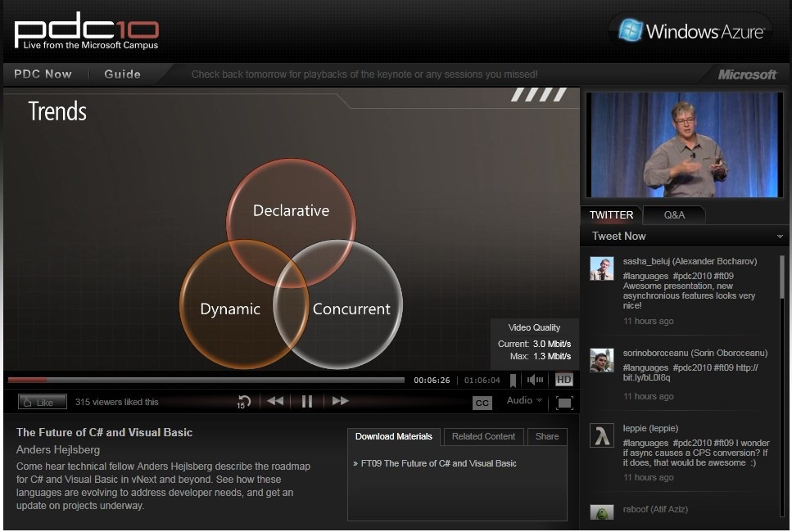Viewport: 792px width, 532px height.
Task: Switch to the TWITTER tab
Action: (611, 215)
